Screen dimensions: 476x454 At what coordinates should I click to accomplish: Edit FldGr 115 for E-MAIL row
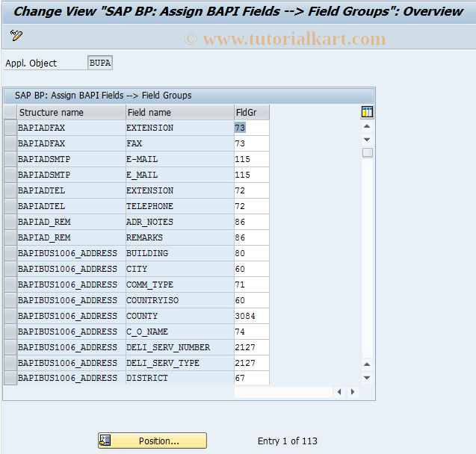251,159
